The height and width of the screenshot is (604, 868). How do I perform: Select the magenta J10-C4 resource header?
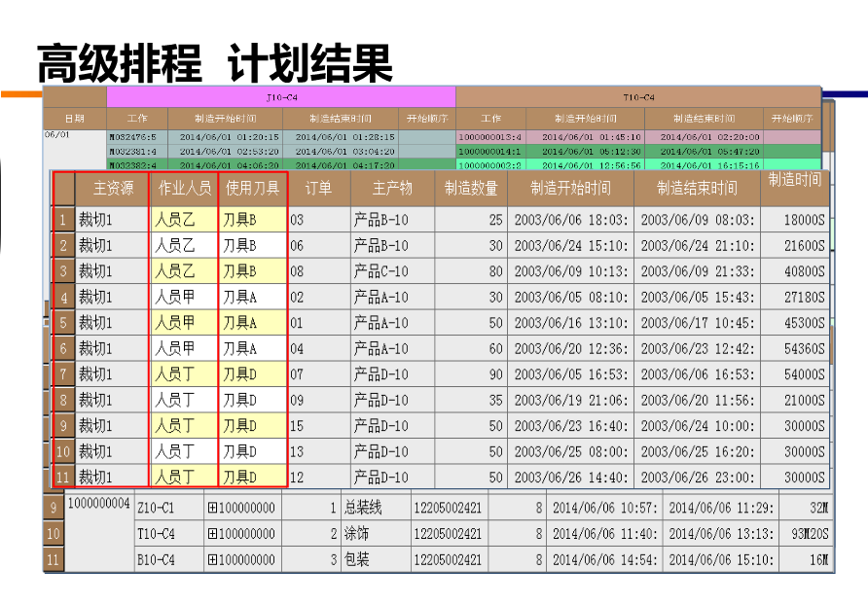tap(281, 98)
